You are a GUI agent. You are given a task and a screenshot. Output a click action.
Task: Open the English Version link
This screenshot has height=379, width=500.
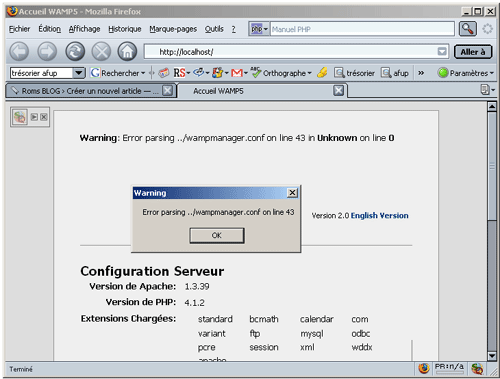[379, 216]
